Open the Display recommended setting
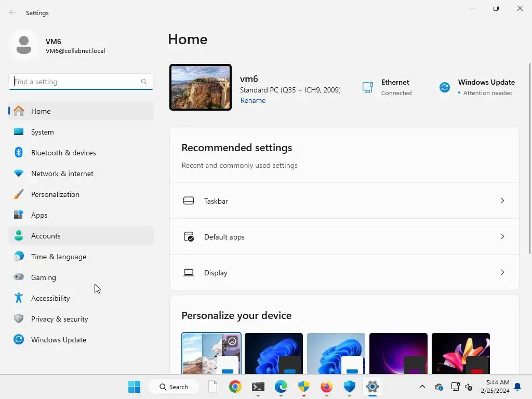Image resolution: width=532 pixels, height=399 pixels. [344, 272]
